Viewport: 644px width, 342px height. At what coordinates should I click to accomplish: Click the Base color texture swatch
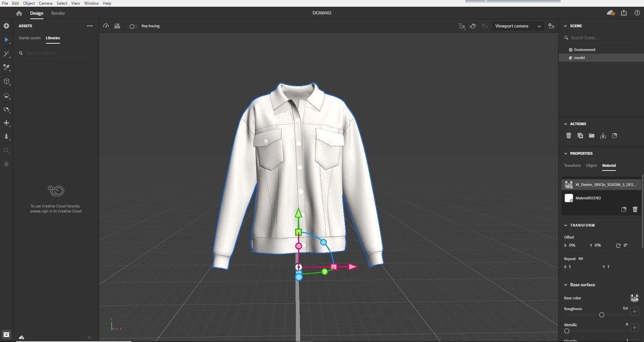point(635,298)
